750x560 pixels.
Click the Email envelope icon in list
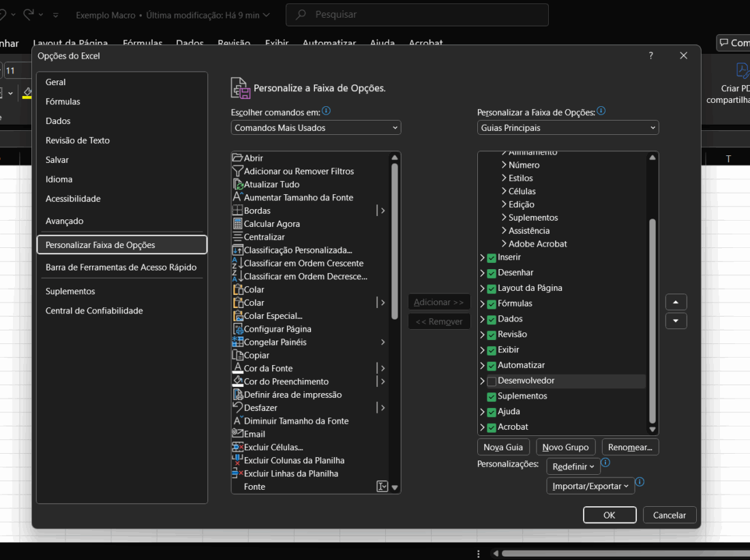[237, 434]
